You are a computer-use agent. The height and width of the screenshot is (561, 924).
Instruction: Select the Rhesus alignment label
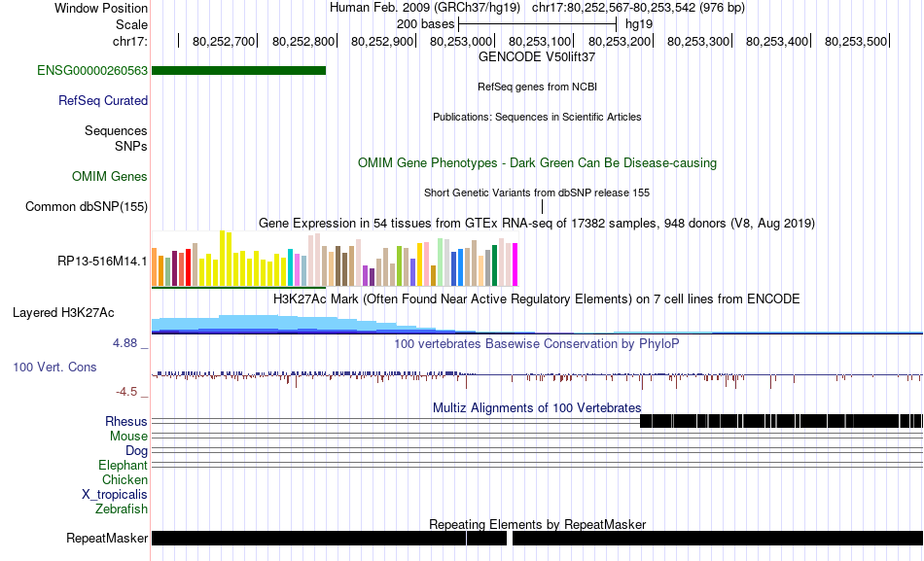(126, 421)
